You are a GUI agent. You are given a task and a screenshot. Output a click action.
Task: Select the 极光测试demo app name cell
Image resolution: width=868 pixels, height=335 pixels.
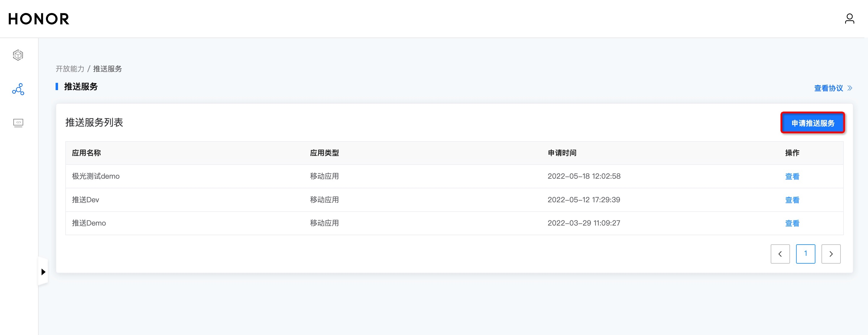click(96, 176)
